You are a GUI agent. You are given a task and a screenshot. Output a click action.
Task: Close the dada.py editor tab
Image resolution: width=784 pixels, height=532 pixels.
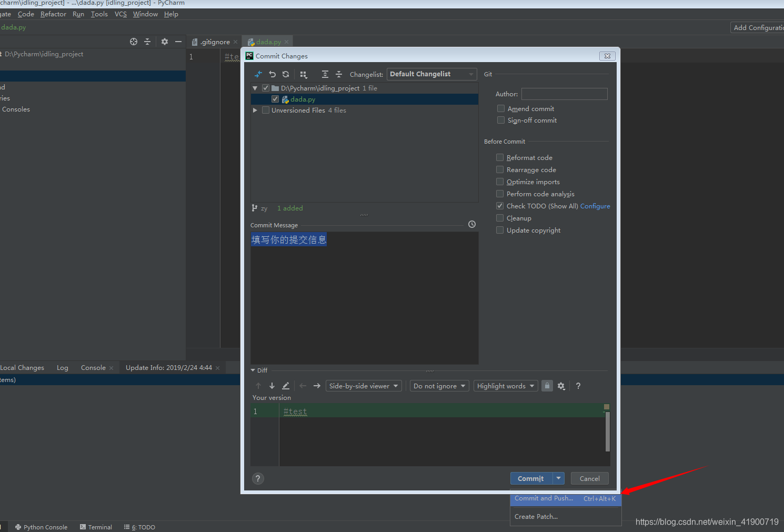pyautogui.click(x=286, y=42)
